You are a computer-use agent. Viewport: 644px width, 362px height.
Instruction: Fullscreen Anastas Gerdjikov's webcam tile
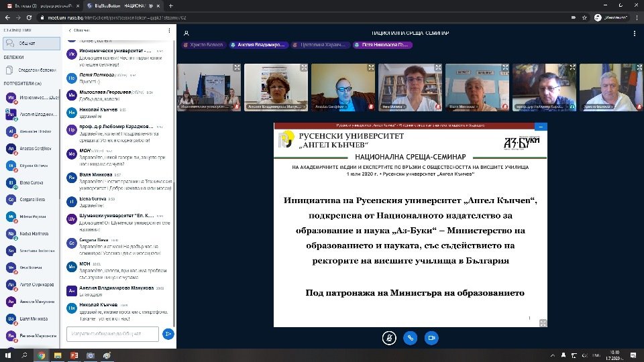[x=371, y=68]
